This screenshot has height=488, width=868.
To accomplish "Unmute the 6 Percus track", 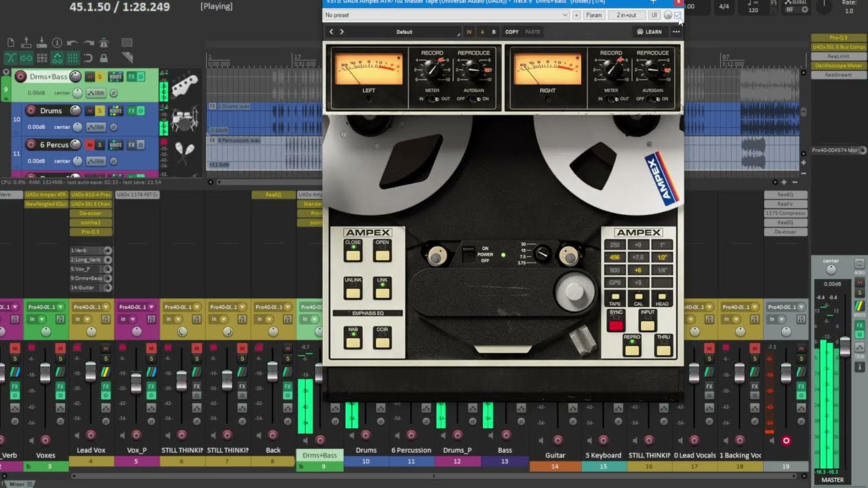I will click(90, 145).
